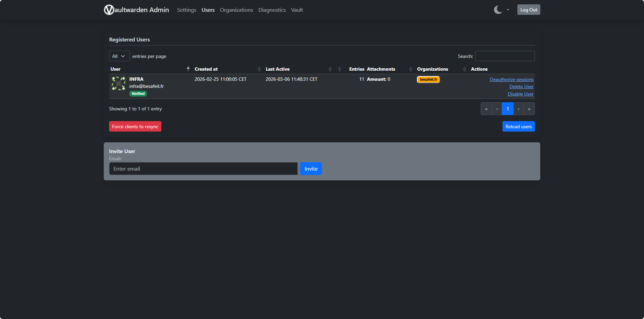Sort table by Attachments column
This screenshot has width=644, height=319.
point(381,69)
